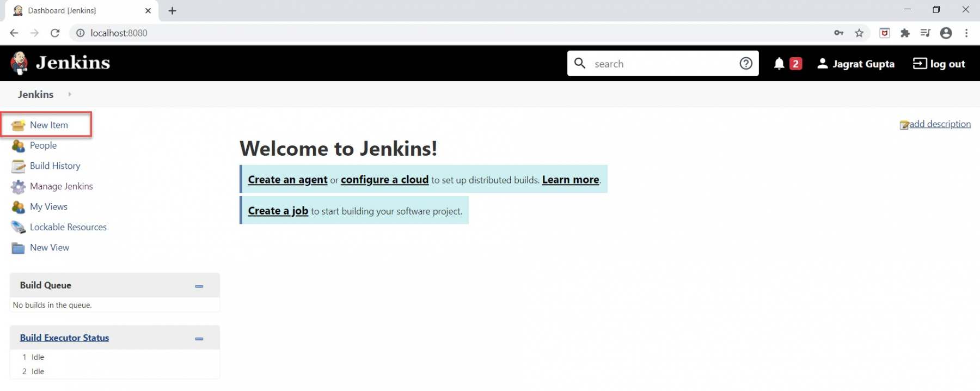The height and width of the screenshot is (391, 980).
Task: Click the red 2 notification badge
Action: click(x=795, y=64)
